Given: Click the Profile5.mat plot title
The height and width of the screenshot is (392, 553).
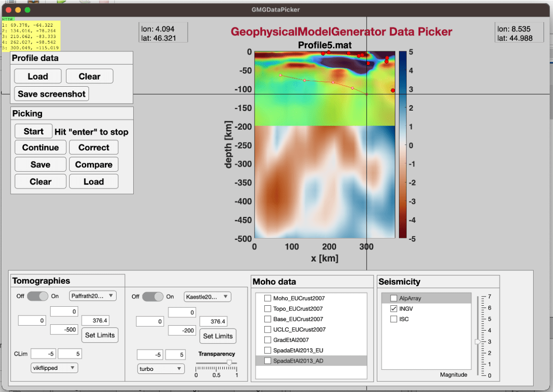Looking at the screenshot, I should [x=324, y=45].
